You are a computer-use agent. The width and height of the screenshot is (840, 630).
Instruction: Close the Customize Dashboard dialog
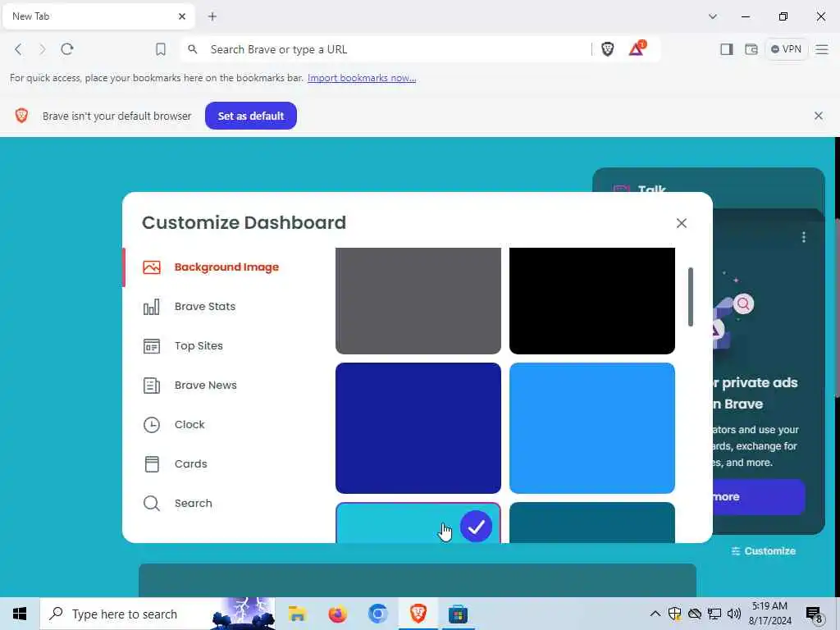681,223
